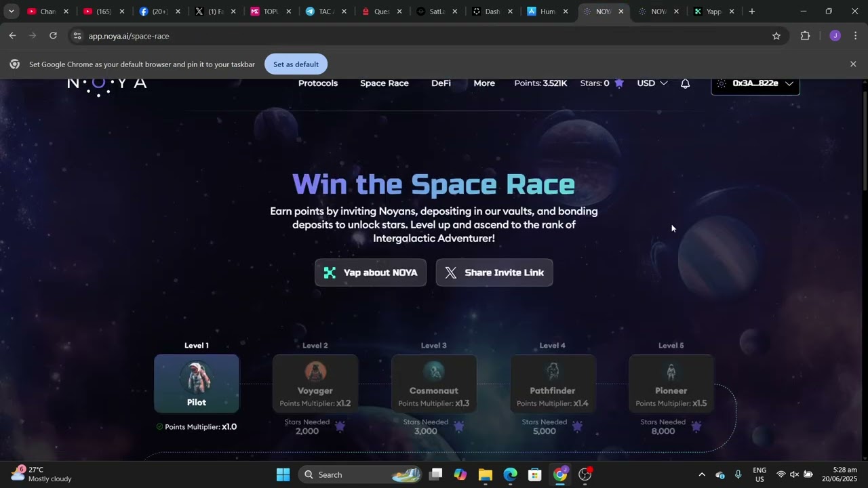Click the star beside Stars Needed 8,000
The height and width of the screenshot is (488, 868).
click(696, 426)
